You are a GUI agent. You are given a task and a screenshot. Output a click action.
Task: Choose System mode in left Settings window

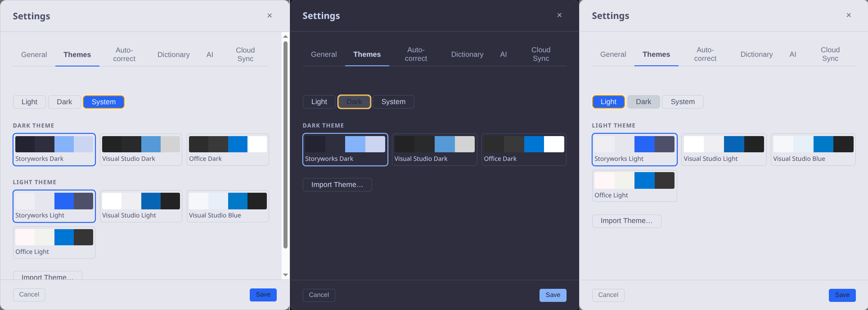click(103, 102)
